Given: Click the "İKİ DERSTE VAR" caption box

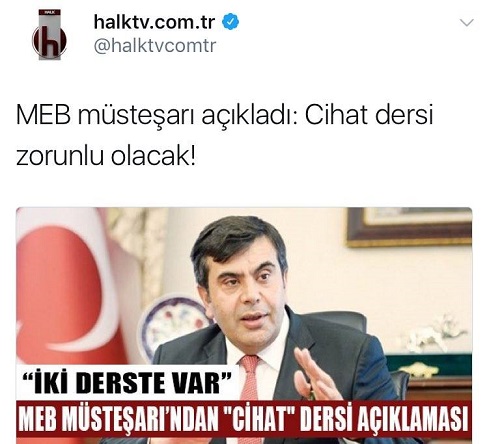Looking at the screenshot, I should pyautogui.click(x=128, y=383).
